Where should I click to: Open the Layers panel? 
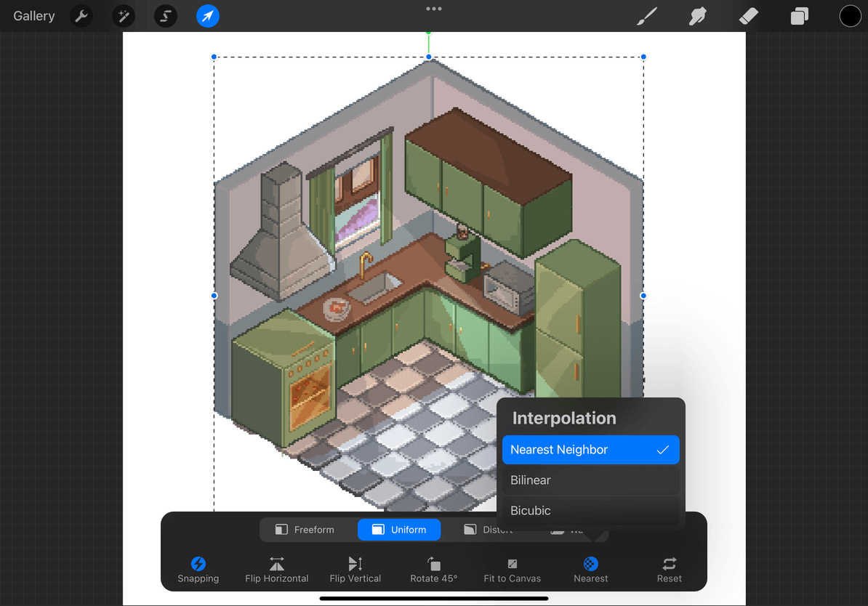click(799, 16)
